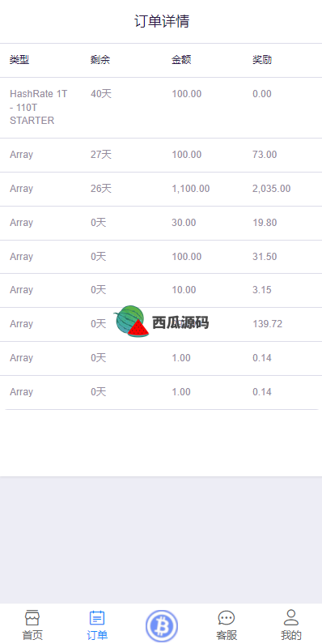Open the 我的 profile person icon
The height and width of the screenshot is (644, 322).
(x=290, y=617)
